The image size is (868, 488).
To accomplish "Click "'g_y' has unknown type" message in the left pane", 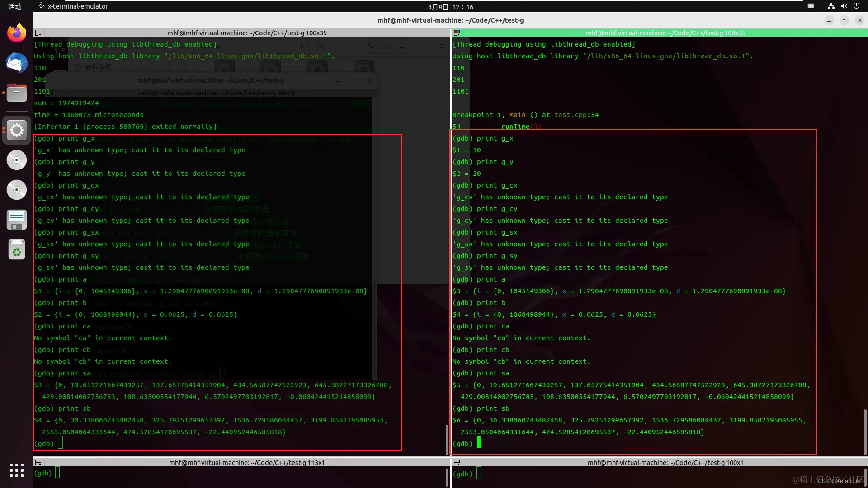I will [x=140, y=174].
